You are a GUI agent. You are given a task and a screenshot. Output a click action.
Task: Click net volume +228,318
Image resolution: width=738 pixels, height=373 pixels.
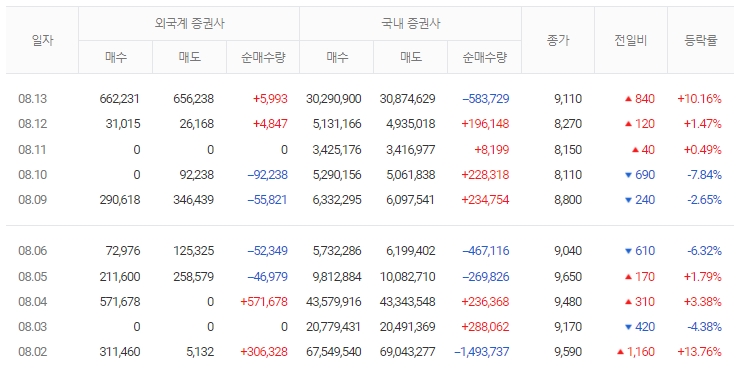point(485,175)
